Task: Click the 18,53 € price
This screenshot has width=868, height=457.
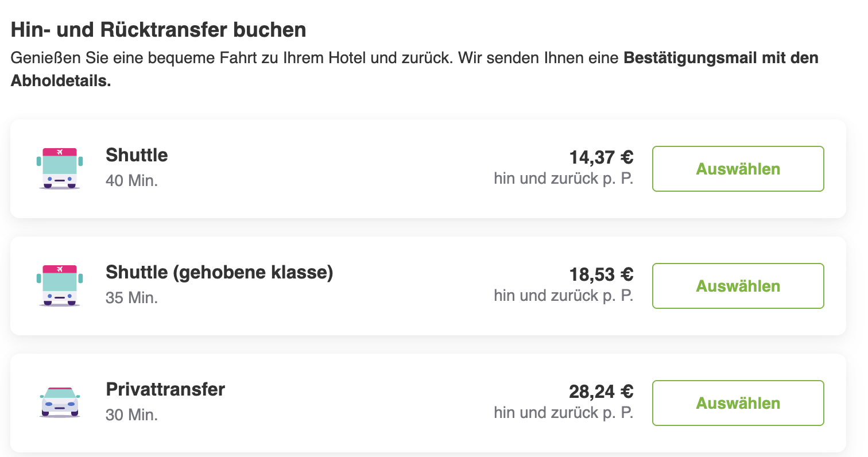Action: pyautogui.click(x=601, y=274)
